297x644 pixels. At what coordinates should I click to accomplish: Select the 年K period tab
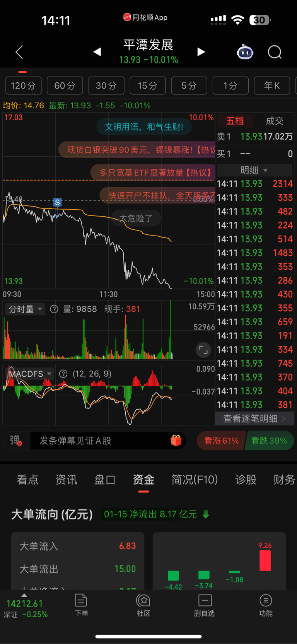coord(272,85)
